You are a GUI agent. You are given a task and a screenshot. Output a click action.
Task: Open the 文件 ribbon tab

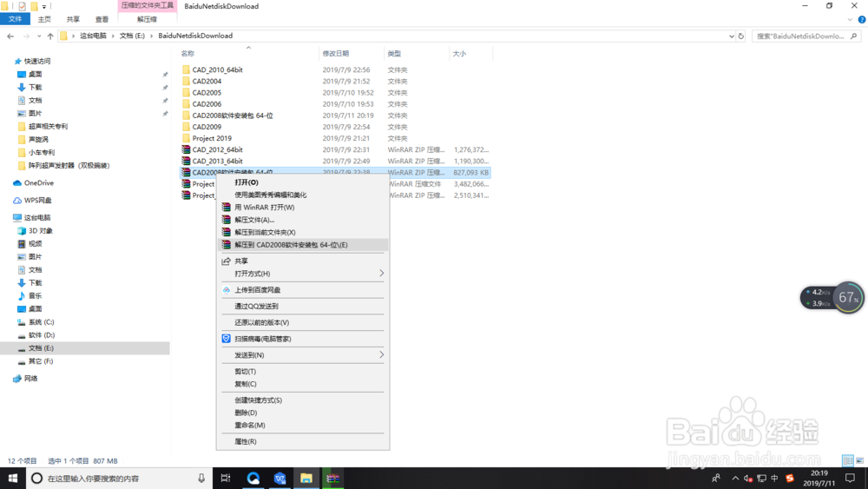point(15,19)
